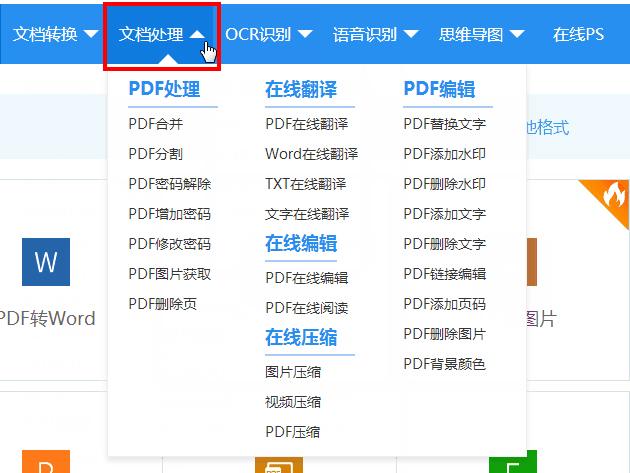This screenshot has width=630, height=473.
Task: Open Word在线翻译 from the translation list
Action: click(x=311, y=154)
